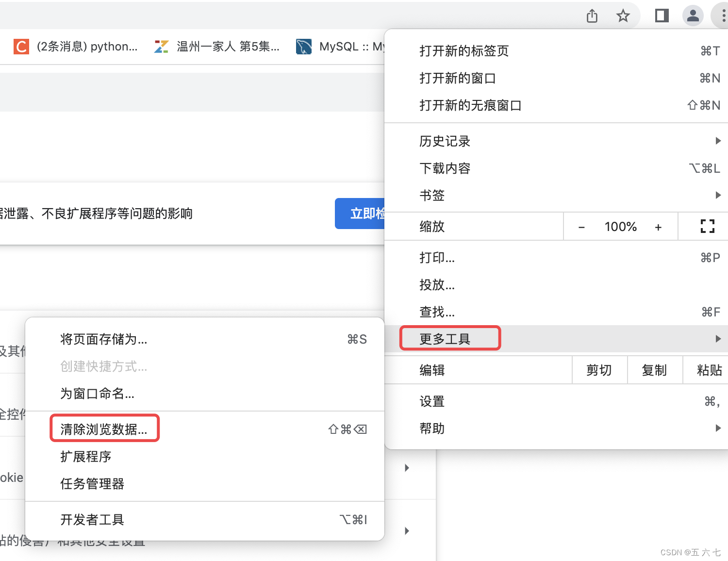Image resolution: width=728 pixels, height=561 pixels.
Task: Click the three-dot Chrome menu button
Action: 723,16
